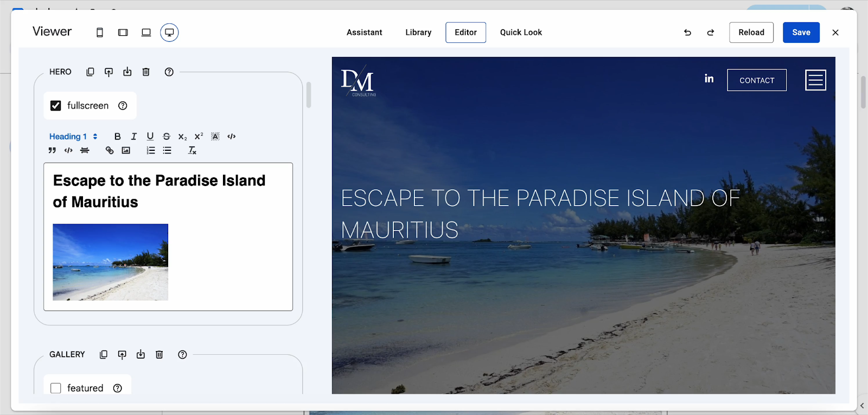
Task: Select the laptop viewport icon
Action: pyautogui.click(x=146, y=33)
